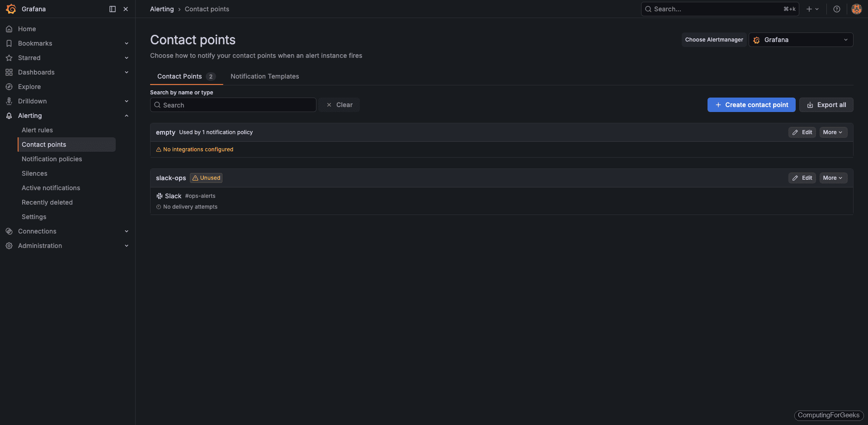The image size is (868, 425).
Task: Click the Slack icon under slack-ops
Action: (x=159, y=196)
